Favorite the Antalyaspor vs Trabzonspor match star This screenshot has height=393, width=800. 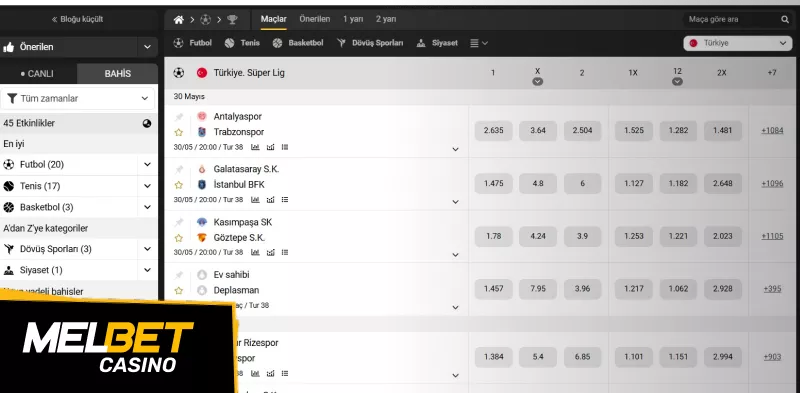(x=179, y=132)
